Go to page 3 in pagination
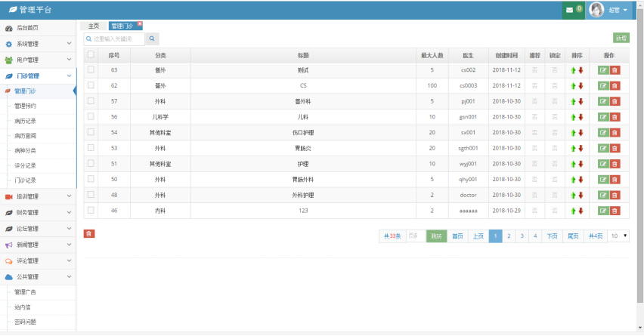The height and width of the screenshot is (336, 644). click(522, 236)
